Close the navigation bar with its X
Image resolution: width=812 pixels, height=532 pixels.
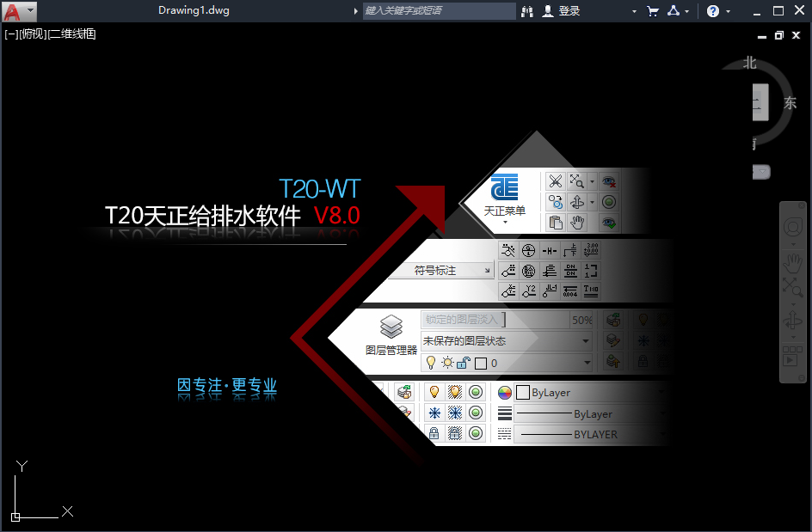click(802, 206)
